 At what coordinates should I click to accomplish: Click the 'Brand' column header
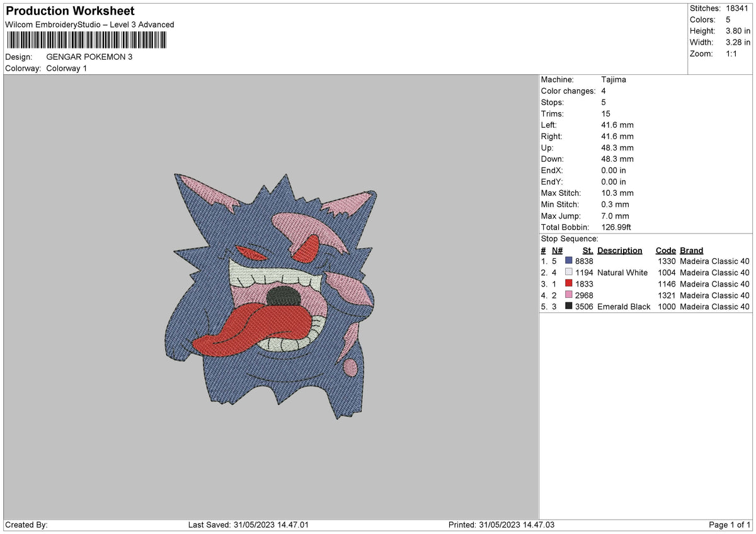tap(692, 250)
